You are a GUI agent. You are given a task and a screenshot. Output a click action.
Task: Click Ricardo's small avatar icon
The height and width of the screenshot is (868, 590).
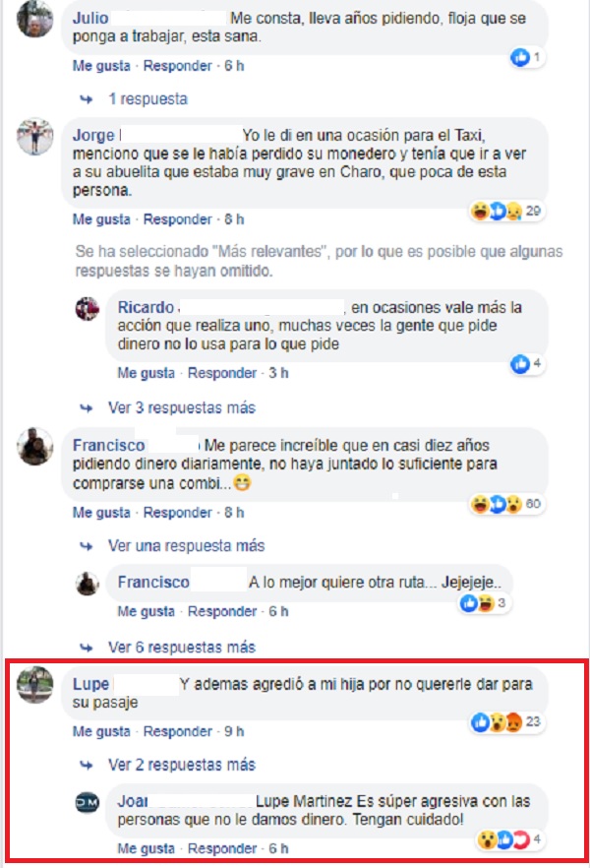[x=88, y=309]
